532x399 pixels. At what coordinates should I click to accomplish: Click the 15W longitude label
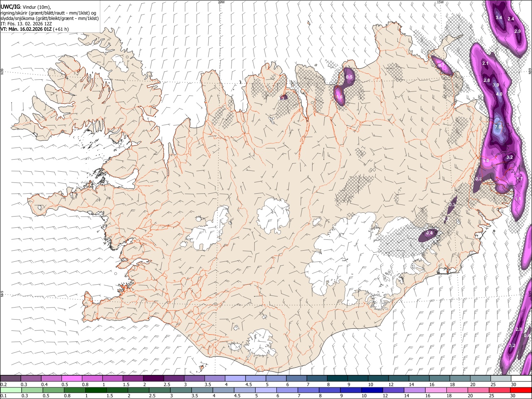440,2
